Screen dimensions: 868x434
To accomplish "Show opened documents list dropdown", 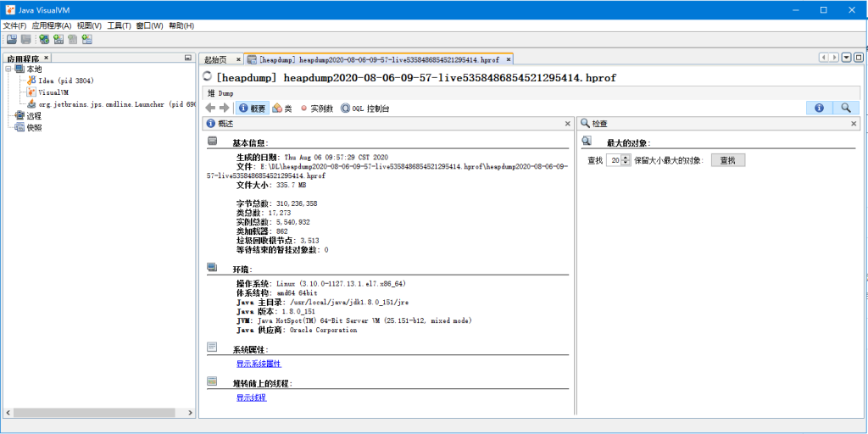I will point(847,58).
